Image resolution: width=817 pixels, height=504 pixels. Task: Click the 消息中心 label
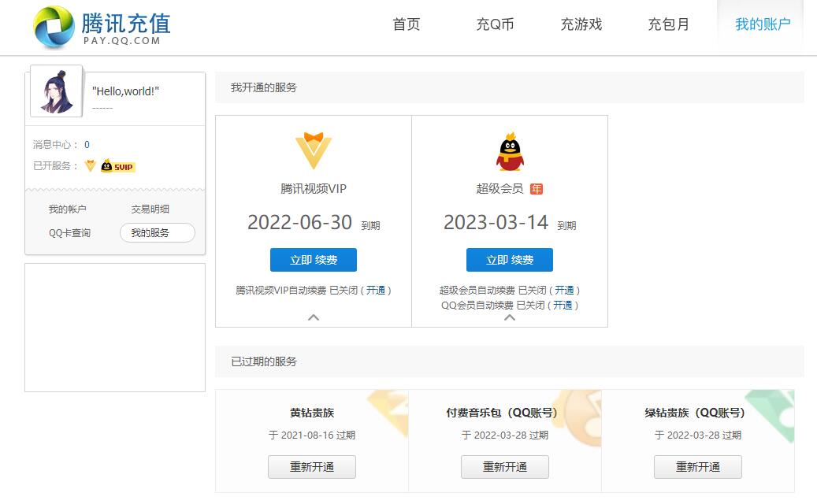tap(55, 145)
